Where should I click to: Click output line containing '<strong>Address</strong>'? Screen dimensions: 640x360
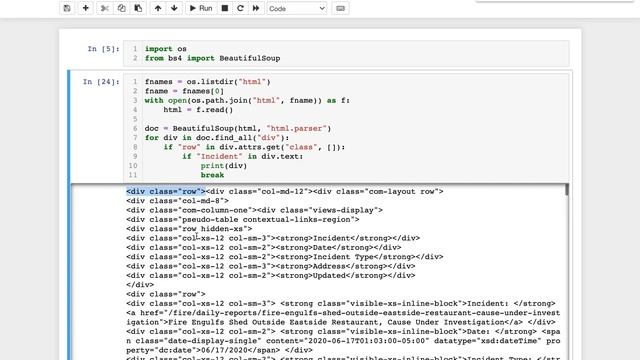(x=271, y=266)
